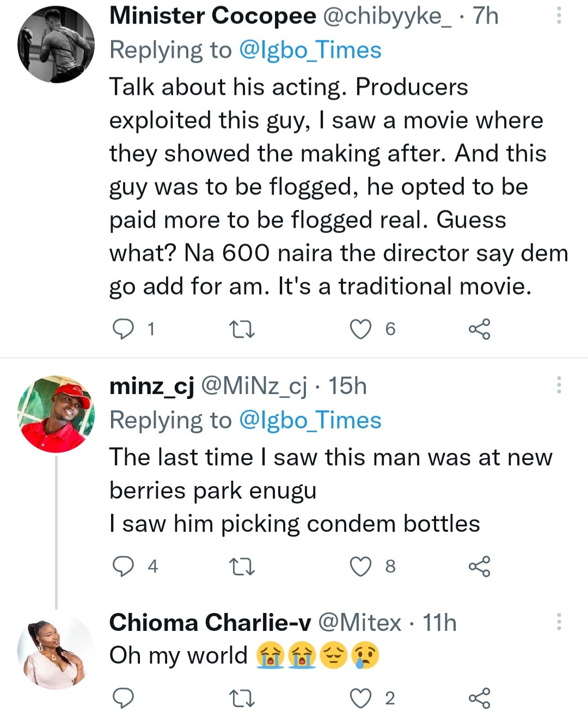Share Minister Cocopee's tweet
This screenshot has height=718, width=588.
(x=479, y=329)
